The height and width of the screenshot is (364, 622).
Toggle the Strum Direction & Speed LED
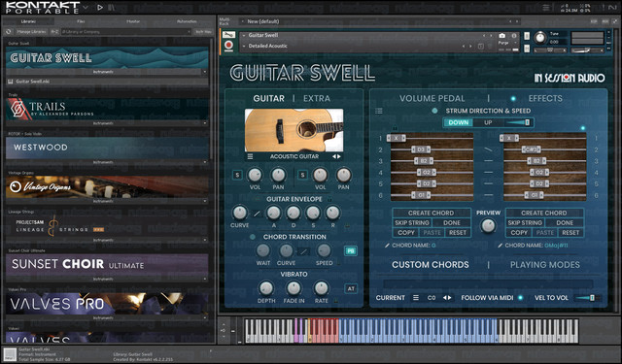tap(434, 111)
